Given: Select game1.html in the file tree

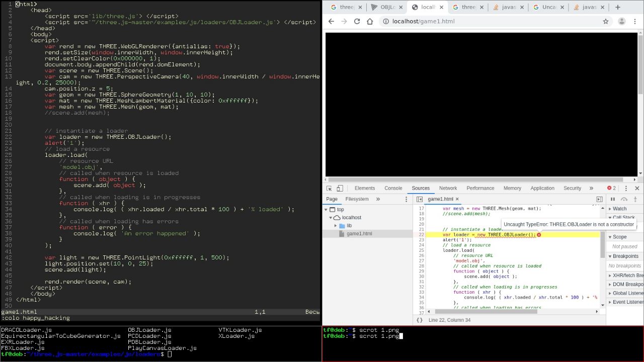Looking at the screenshot, I should coord(359,234).
